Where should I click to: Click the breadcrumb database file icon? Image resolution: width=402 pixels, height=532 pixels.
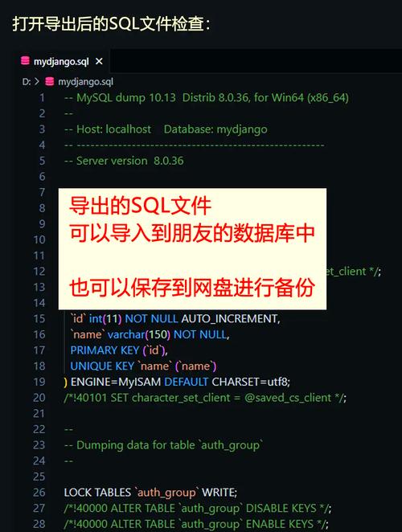(x=50, y=82)
